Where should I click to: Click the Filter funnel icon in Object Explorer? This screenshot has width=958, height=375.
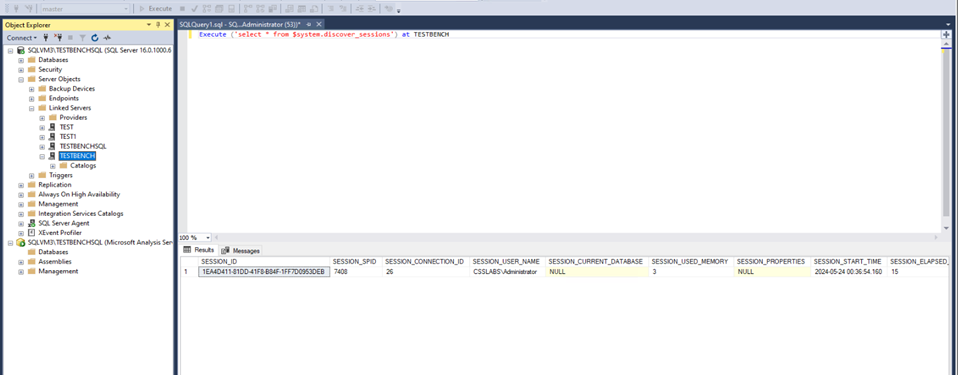(82, 38)
